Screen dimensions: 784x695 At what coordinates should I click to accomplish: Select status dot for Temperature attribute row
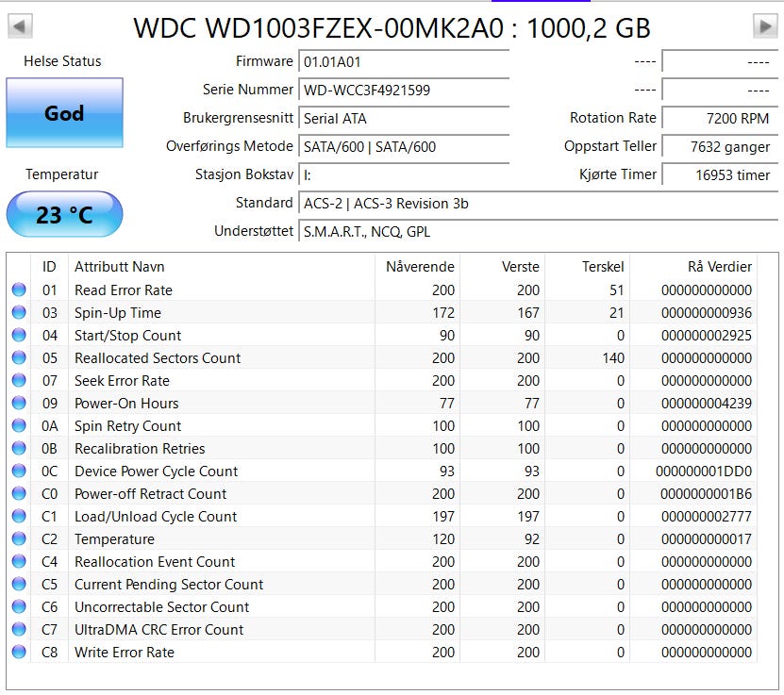[19, 538]
